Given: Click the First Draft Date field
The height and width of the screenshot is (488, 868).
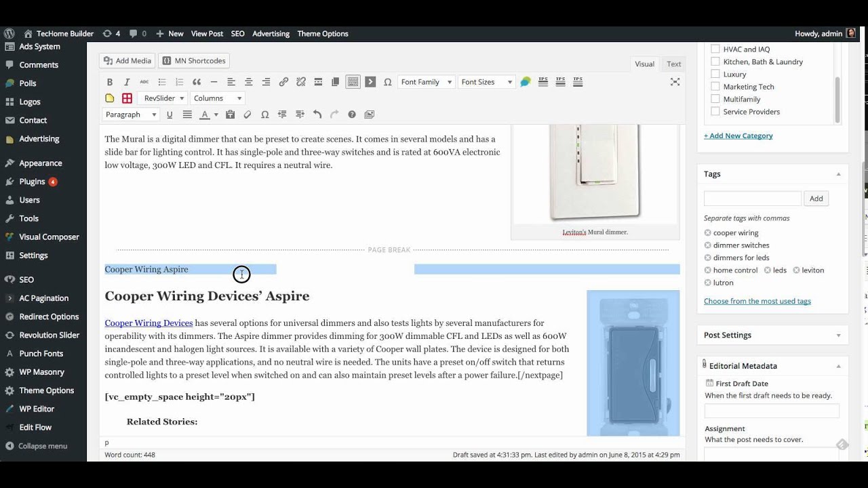Looking at the screenshot, I should pyautogui.click(x=772, y=411).
